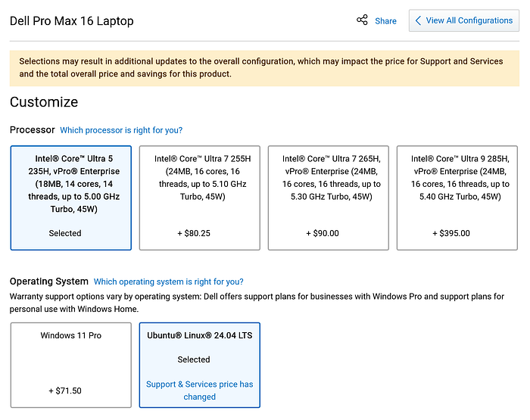The height and width of the screenshot is (420, 530).
Task: Click the + $90.00 price label
Action: click(x=322, y=233)
